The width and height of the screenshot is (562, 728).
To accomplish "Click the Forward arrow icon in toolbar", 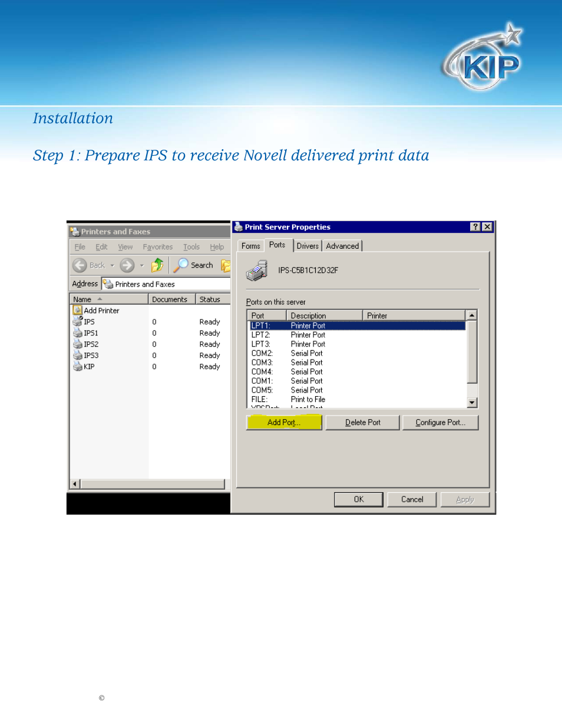I will (x=127, y=265).
